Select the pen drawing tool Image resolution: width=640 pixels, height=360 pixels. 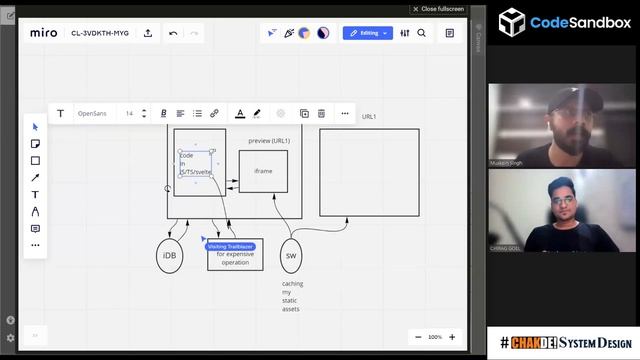35,211
